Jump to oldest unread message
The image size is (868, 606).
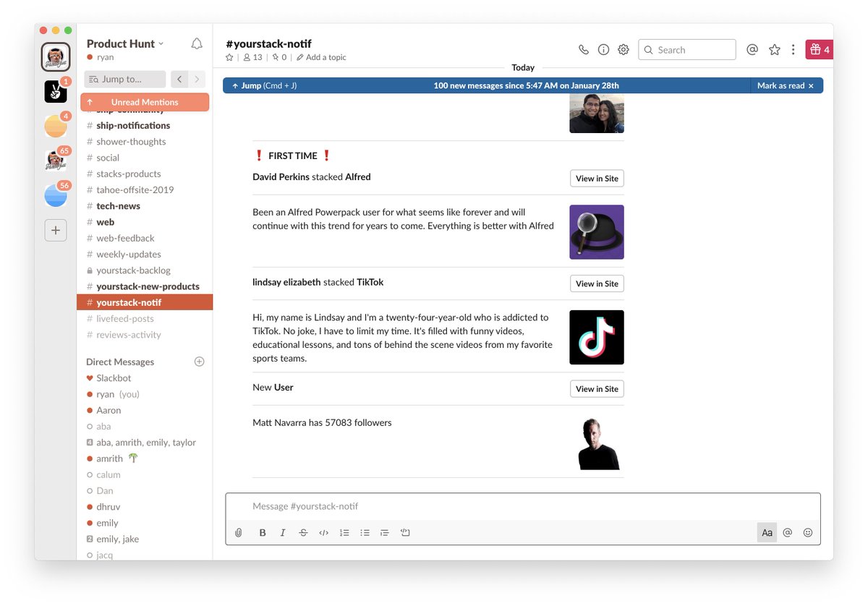(x=264, y=85)
